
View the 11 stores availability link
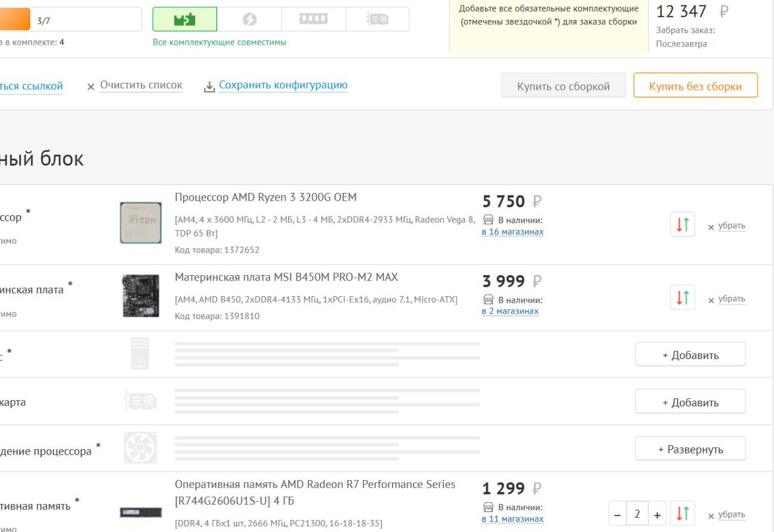513,519
